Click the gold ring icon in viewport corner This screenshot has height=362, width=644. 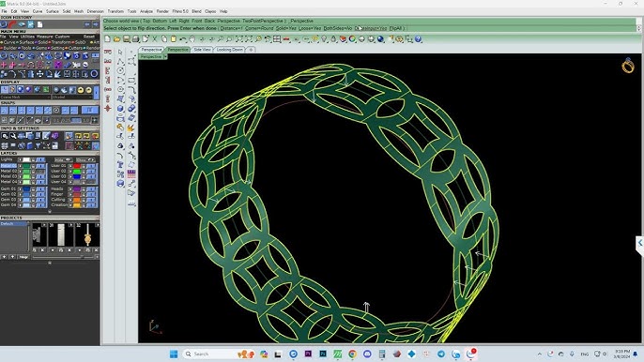628,66
